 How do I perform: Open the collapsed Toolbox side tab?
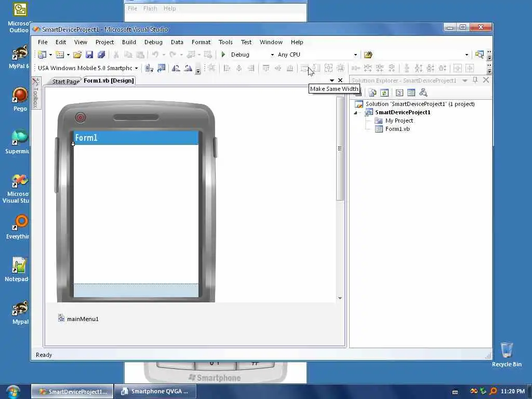click(36, 93)
